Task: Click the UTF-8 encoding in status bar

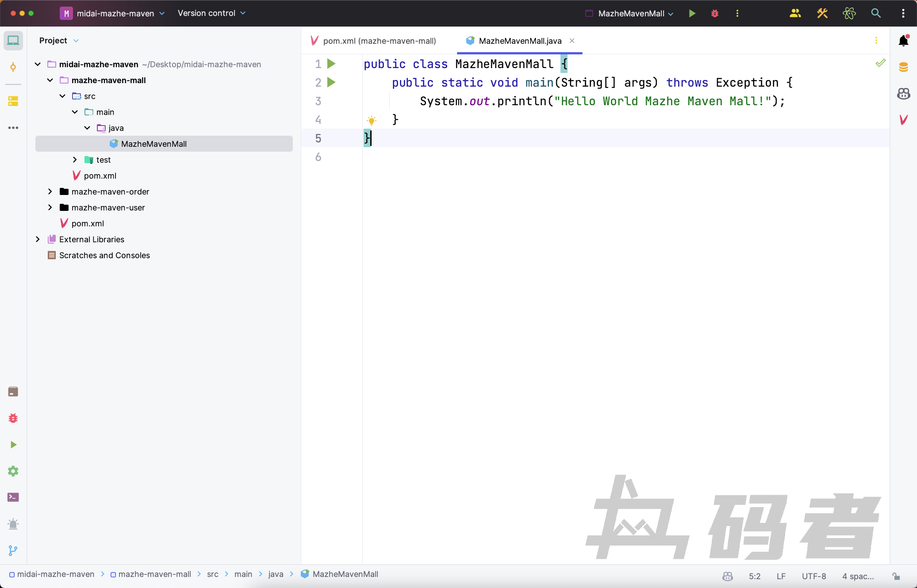Action: pyautogui.click(x=813, y=576)
